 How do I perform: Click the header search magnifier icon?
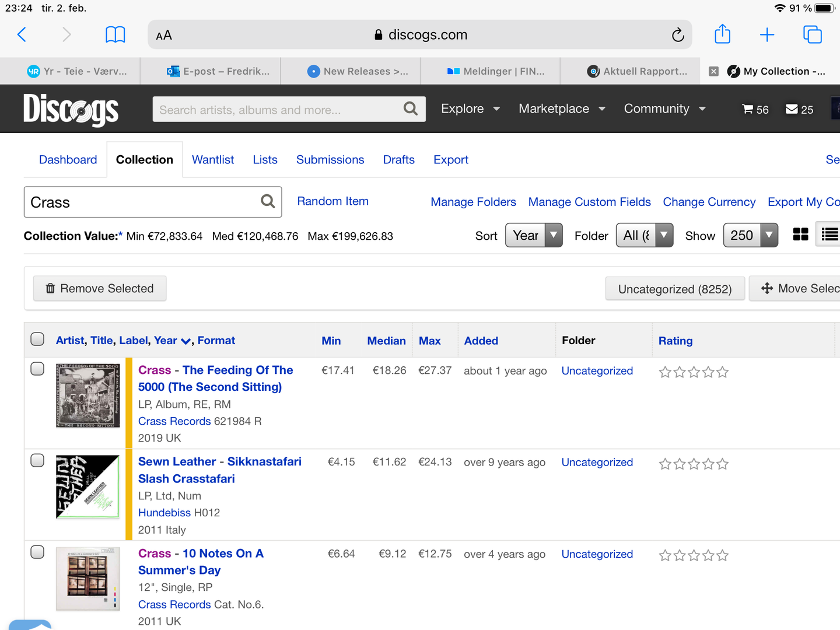click(x=411, y=109)
